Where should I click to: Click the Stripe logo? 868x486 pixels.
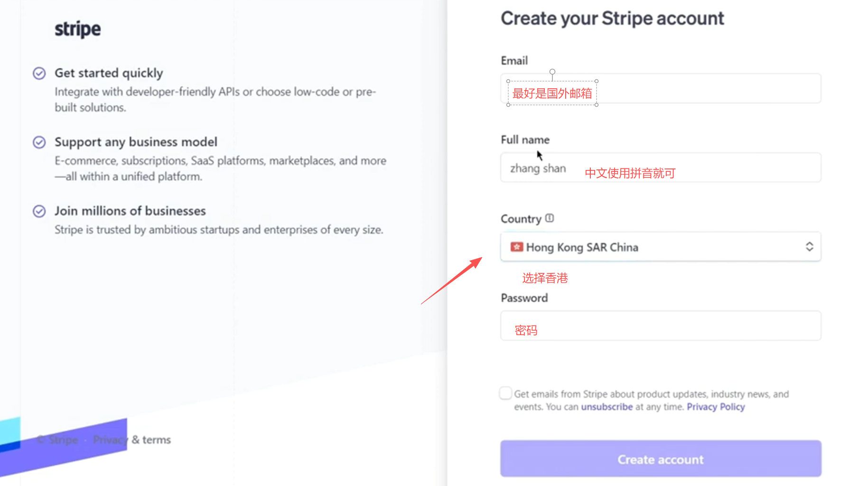77,29
